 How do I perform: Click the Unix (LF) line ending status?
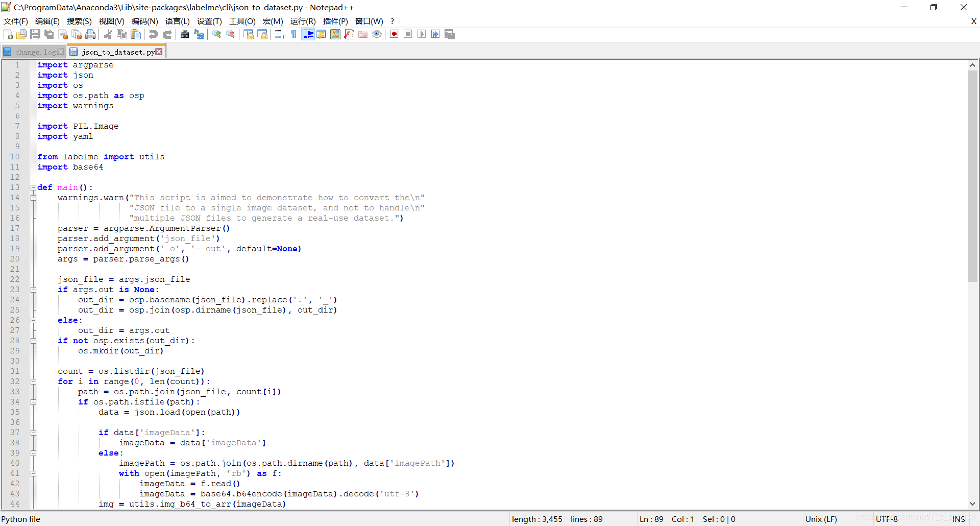(x=821, y=519)
